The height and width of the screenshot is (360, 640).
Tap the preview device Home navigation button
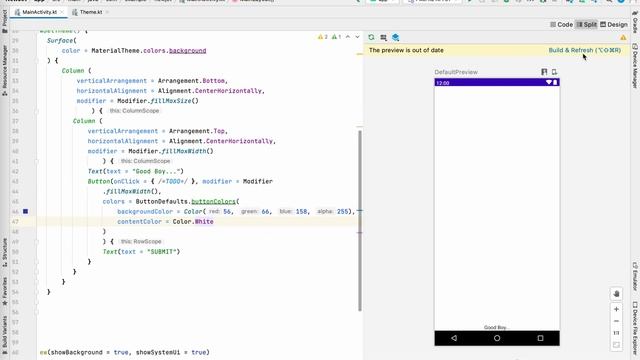[x=497, y=338]
